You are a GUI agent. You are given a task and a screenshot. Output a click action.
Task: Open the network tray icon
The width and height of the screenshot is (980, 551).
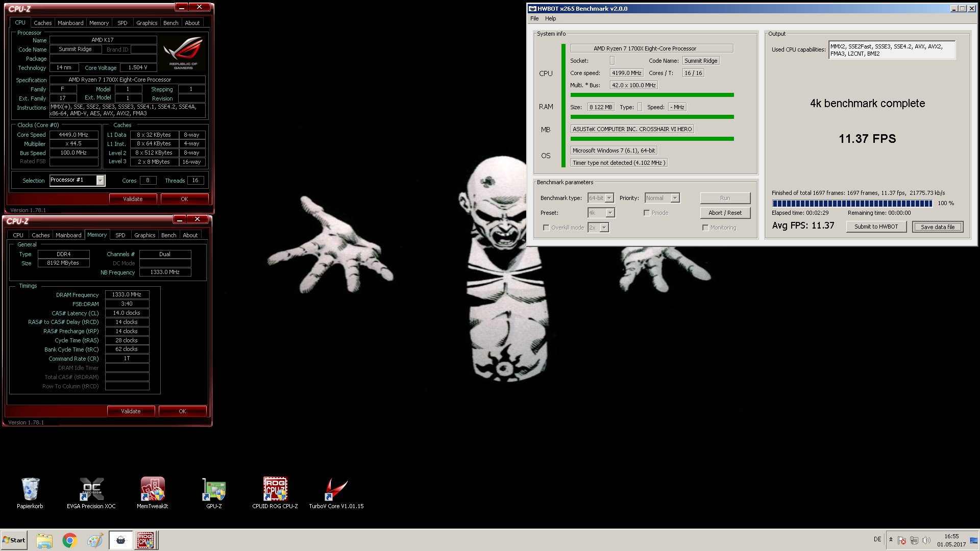914,540
